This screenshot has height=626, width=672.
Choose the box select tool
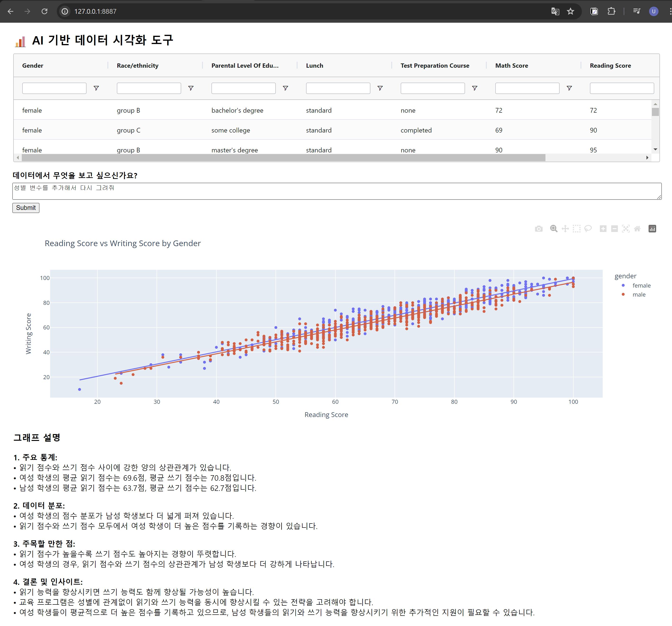(577, 229)
